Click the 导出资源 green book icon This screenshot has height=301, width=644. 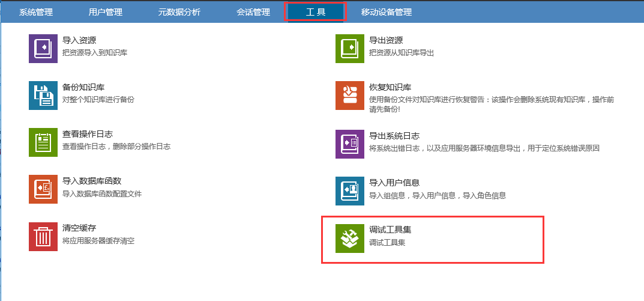(350, 49)
